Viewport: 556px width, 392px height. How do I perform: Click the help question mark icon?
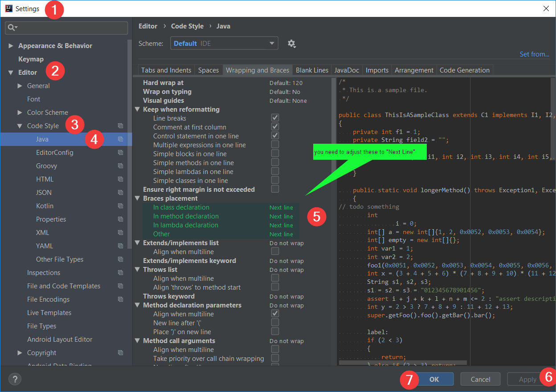point(15,379)
